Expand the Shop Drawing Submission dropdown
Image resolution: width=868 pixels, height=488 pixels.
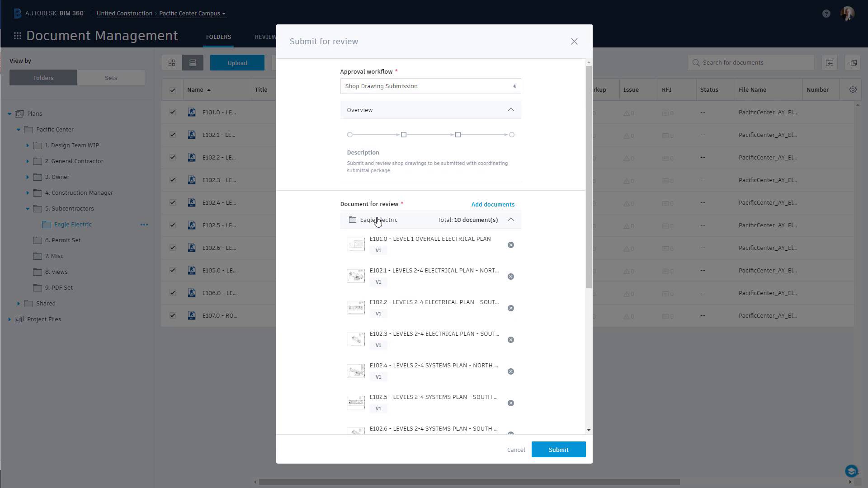514,86
